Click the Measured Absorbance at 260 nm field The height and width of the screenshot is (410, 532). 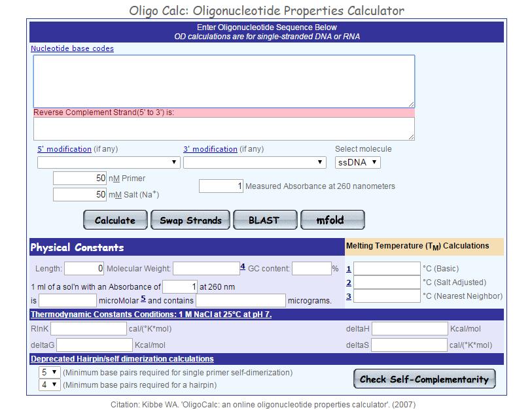coord(221,186)
